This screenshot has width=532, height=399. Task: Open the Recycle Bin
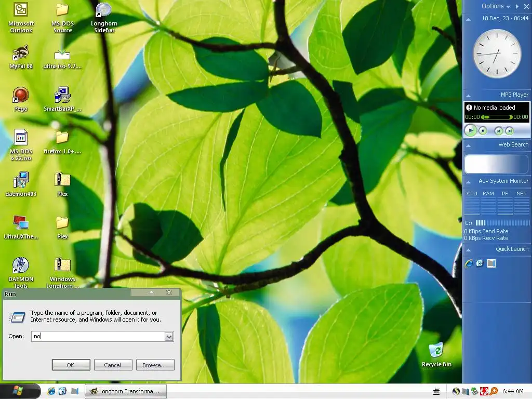(x=436, y=355)
